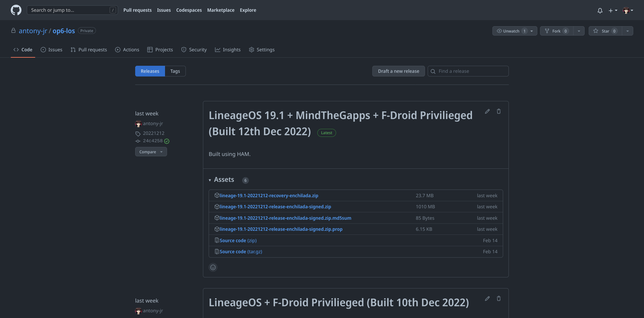
Task: Edit the LineageOS 19.1 release with pencil icon
Action: tap(487, 111)
